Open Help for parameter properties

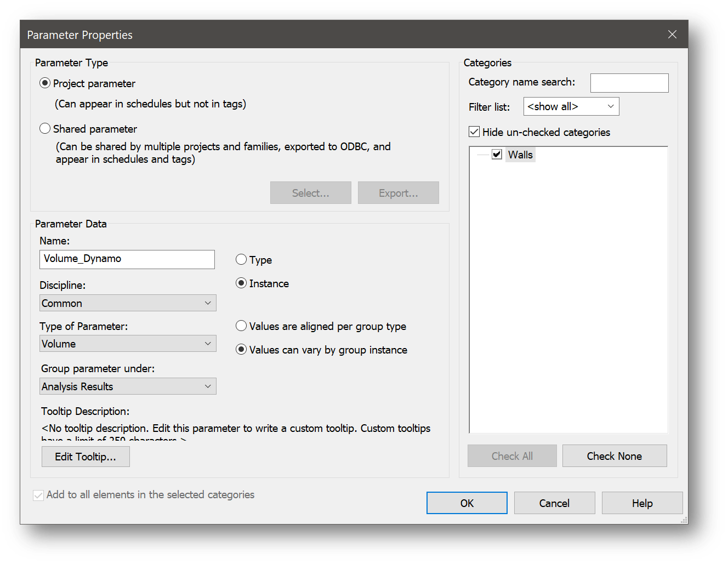[642, 503]
